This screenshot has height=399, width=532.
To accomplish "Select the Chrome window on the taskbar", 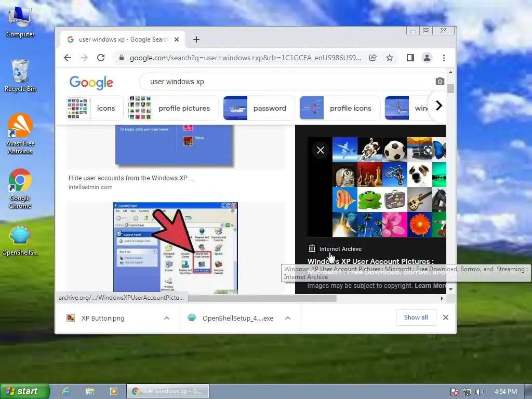I will tap(168, 391).
